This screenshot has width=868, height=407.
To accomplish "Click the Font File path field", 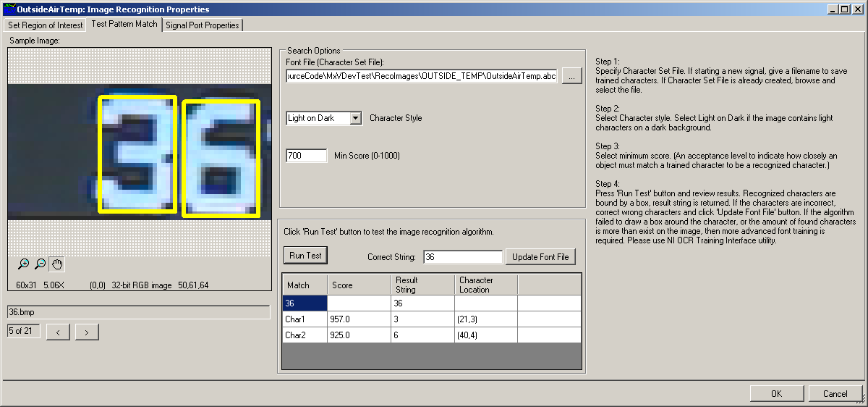I will click(422, 76).
